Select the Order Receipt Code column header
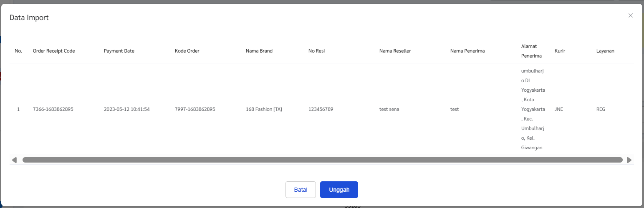The height and width of the screenshot is (208, 644). coord(54,51)
